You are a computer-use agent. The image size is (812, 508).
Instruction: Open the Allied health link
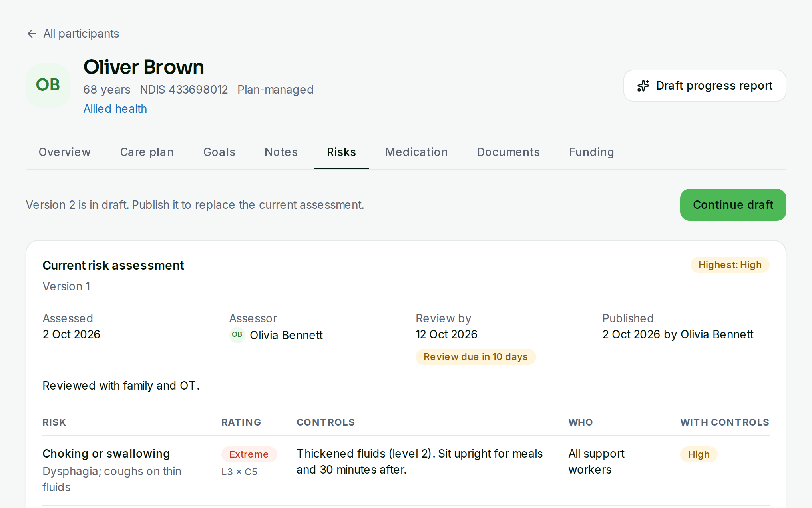point(115,109)
